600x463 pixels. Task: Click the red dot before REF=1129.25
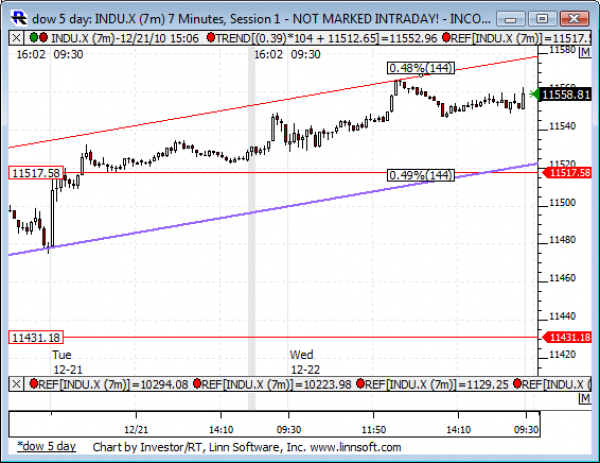pos(360,383)
